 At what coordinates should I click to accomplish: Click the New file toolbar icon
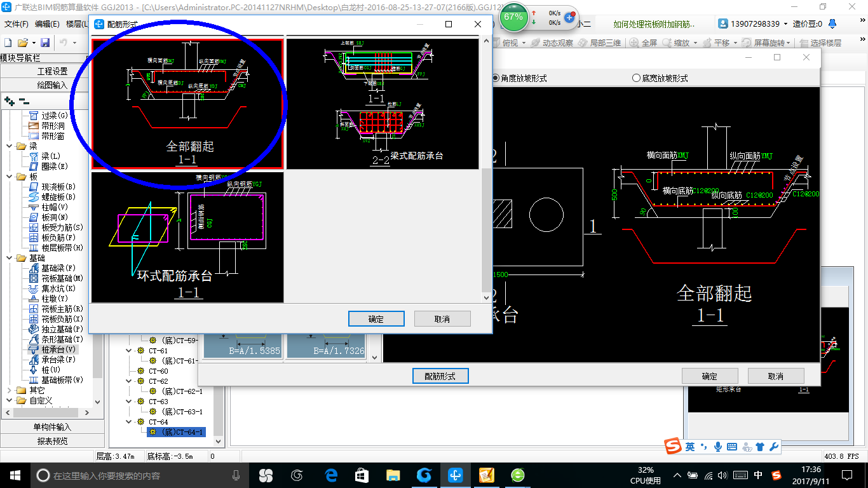pyautogui.click(x=8, y=43)
